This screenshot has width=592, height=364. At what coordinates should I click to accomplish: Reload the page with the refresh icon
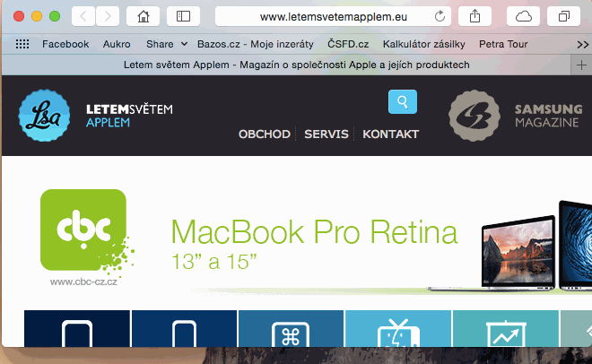[x=440, y=17]
